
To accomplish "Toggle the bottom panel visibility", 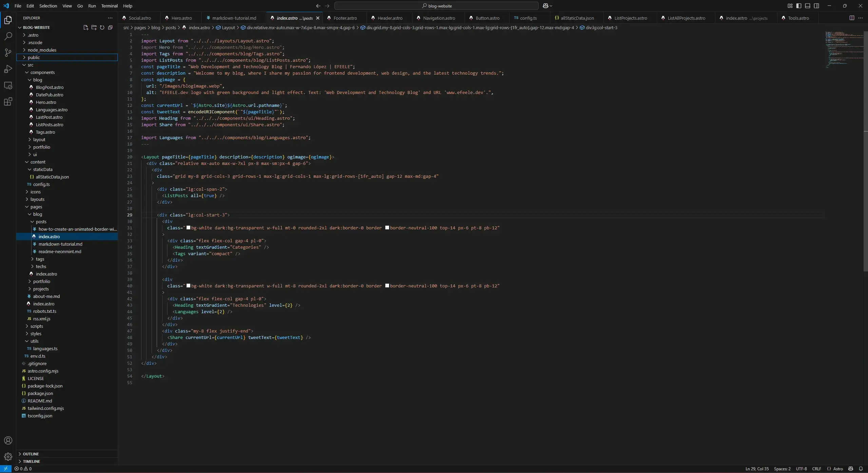I will click(x=807, y=6).
